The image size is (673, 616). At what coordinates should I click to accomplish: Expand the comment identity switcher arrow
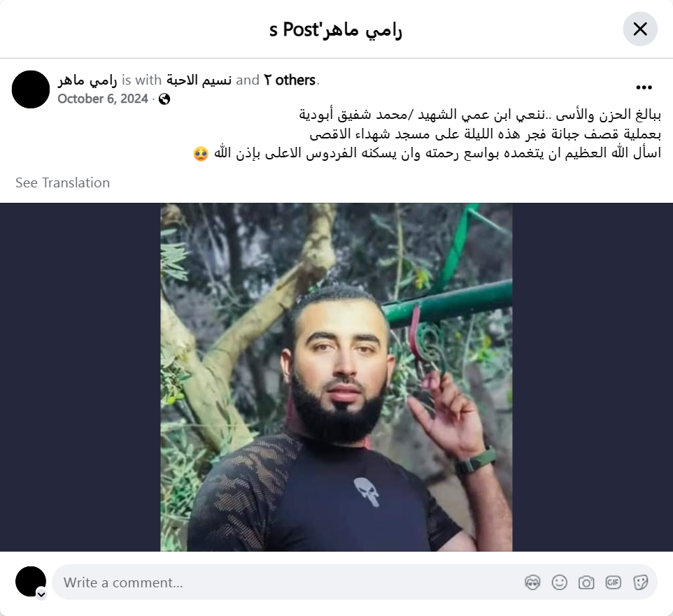pyautogui.click(x=41, y=594)
